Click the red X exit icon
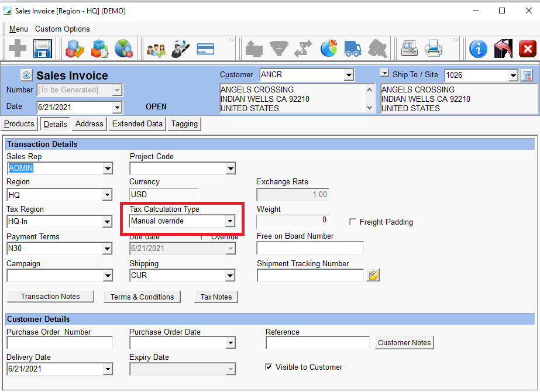Screen dimensions: 540x392 [x=527, y=49]
